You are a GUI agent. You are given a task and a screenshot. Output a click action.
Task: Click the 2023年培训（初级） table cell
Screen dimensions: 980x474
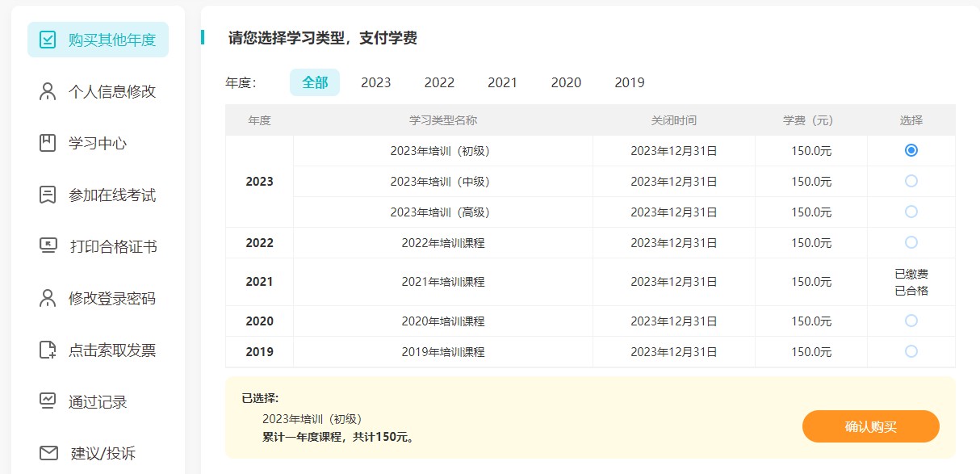coord(443,151)
